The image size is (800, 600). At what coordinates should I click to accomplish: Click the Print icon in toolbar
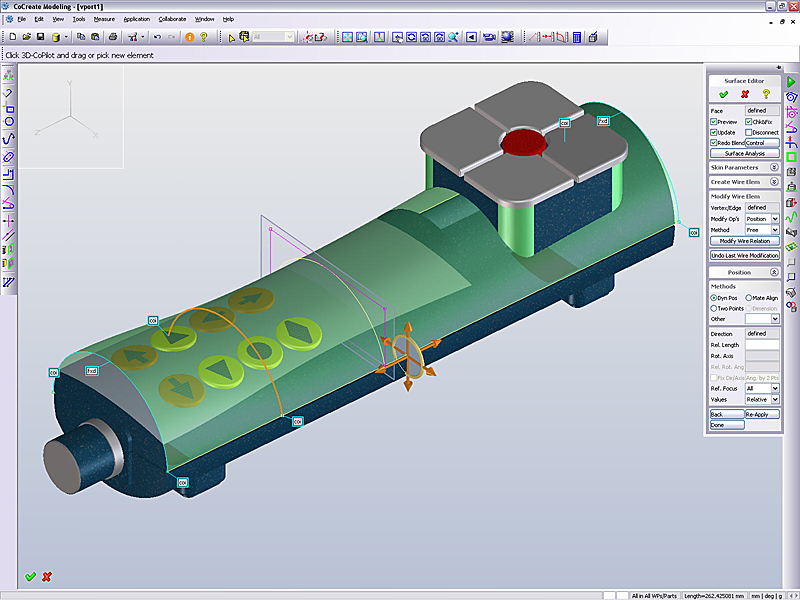112,37
